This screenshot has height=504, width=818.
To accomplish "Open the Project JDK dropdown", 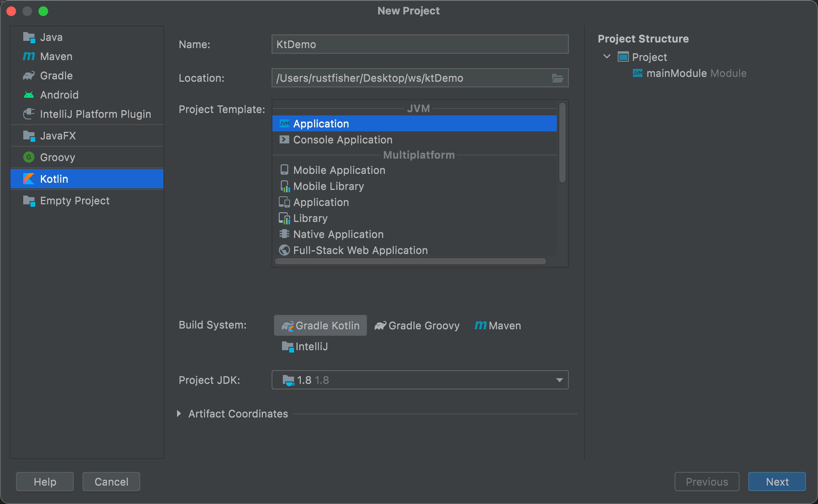I will (559, 380).
